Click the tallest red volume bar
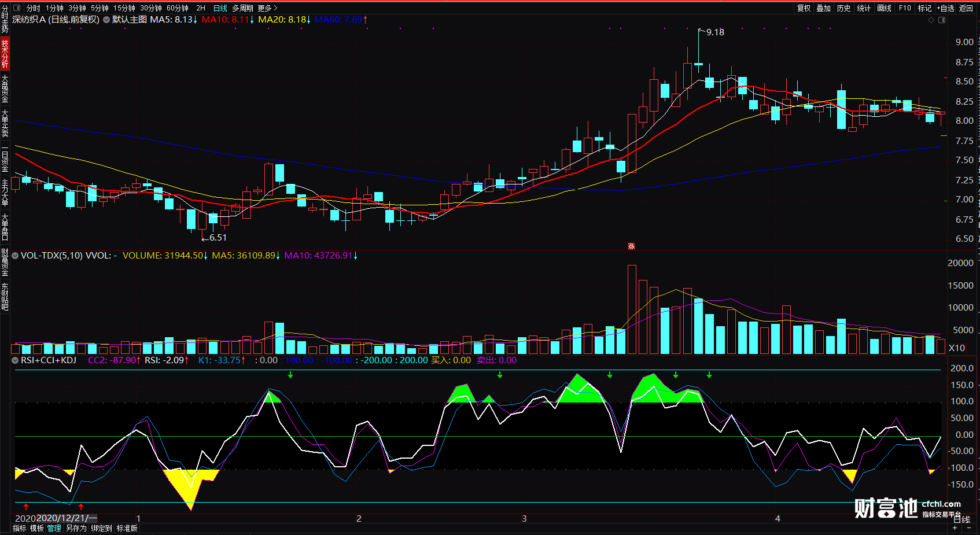Image resolution: width=980 pixels, height=535 pixels. (632, 309)
